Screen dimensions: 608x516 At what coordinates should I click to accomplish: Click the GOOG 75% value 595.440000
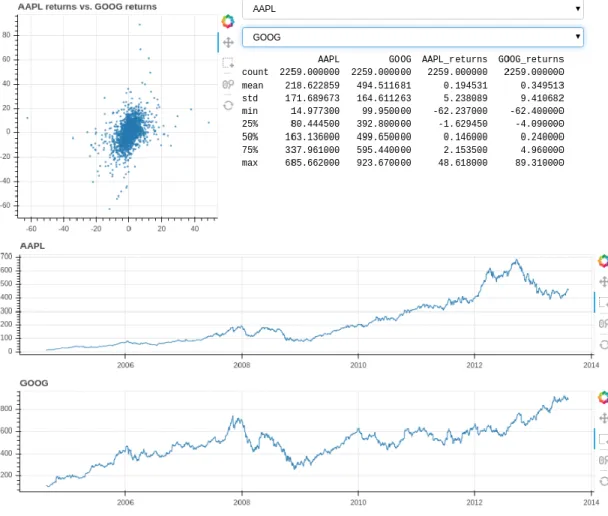pos(384,150)
